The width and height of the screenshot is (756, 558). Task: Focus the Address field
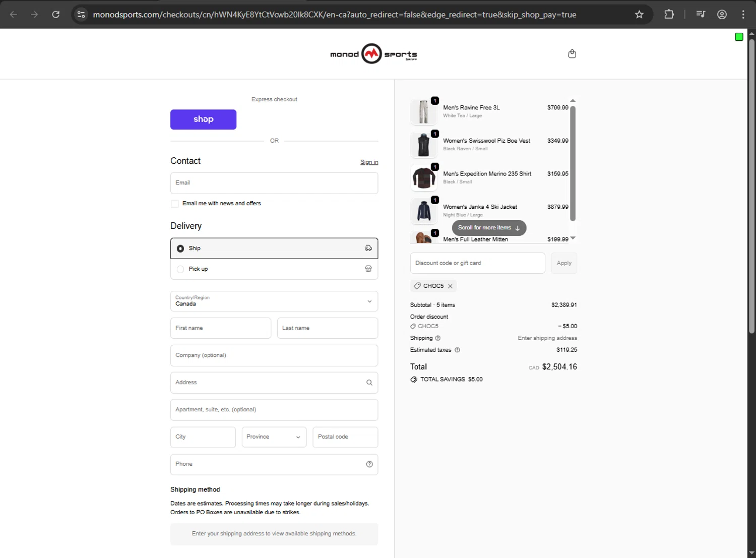coord(274,383)
